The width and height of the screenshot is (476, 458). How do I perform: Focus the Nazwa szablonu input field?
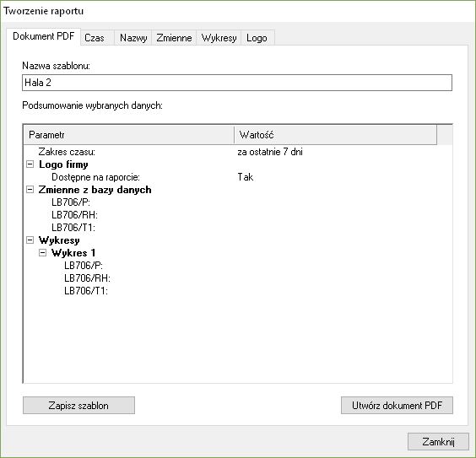pyautogui.click(x=237, y=83)
